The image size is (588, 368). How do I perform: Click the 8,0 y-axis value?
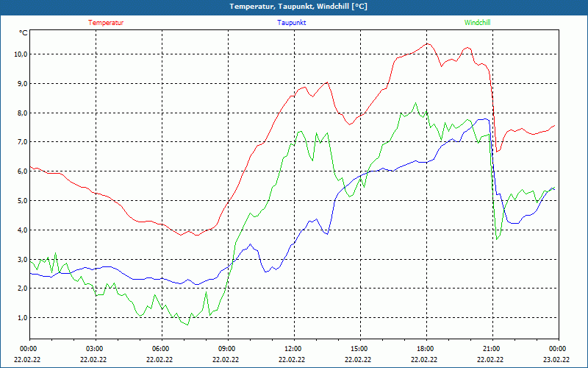[21, 113]
